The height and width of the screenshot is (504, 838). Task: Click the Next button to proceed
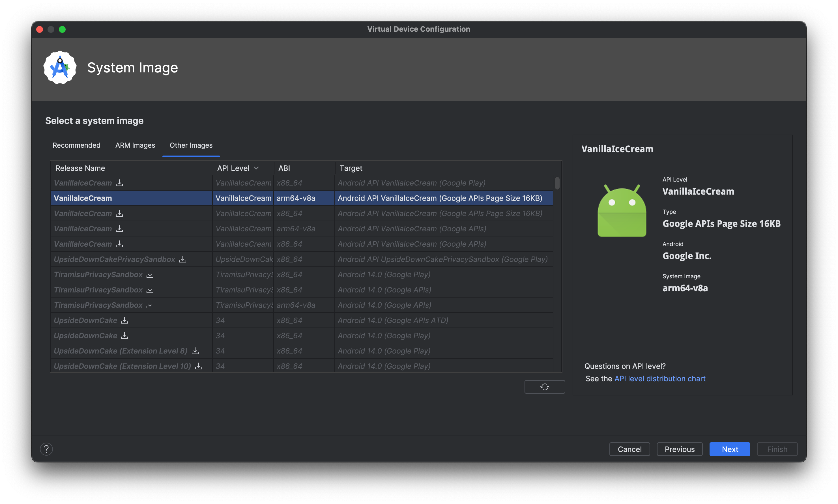tap(730, 449)
